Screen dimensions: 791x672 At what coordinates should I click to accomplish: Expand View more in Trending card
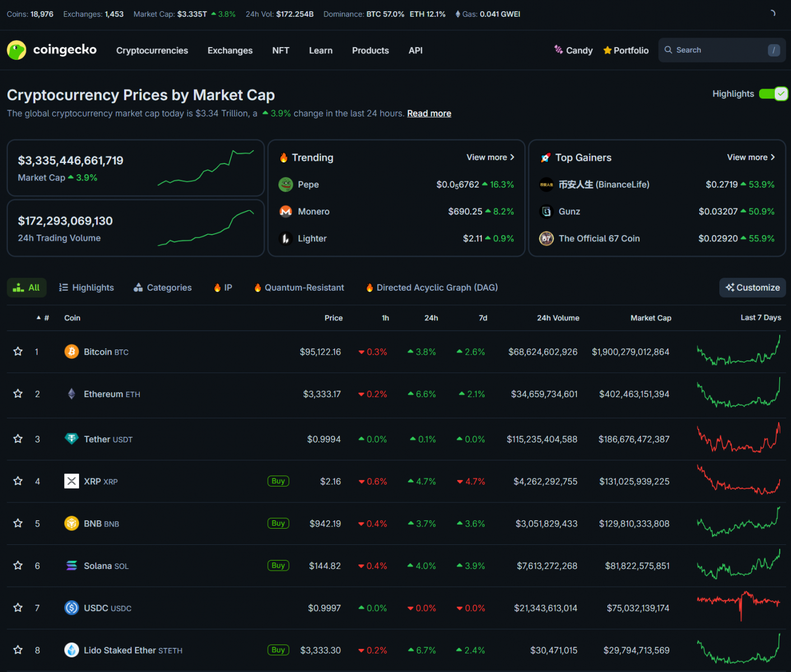point(490,157)
